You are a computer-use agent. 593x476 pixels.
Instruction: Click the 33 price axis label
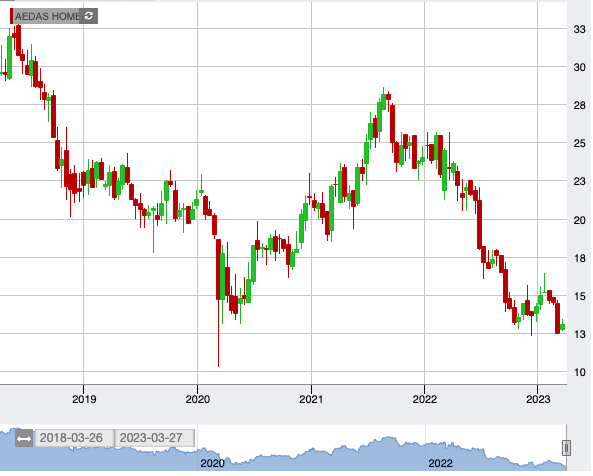579,29
